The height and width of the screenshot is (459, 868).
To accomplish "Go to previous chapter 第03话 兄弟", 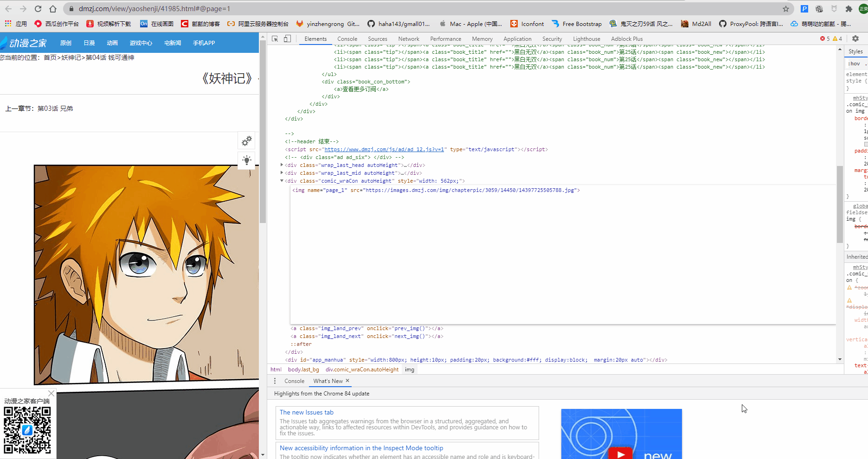I will 55,108.
